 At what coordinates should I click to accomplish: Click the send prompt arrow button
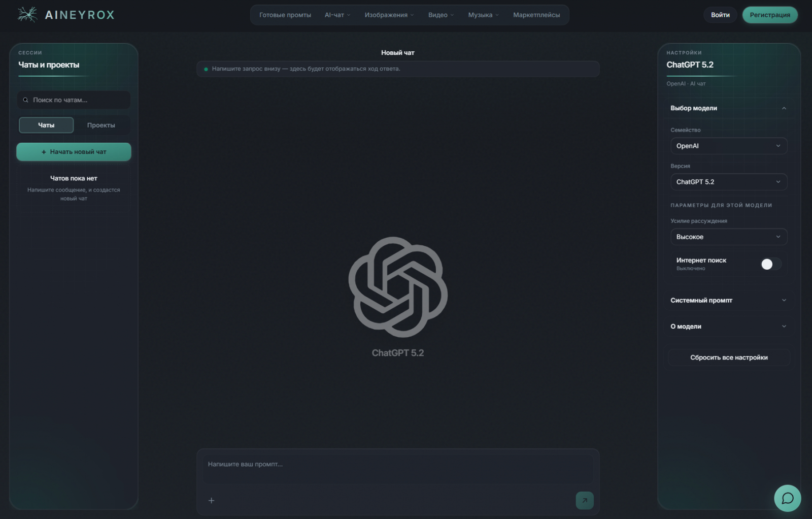pyautogui.click(x=585, y=500)
